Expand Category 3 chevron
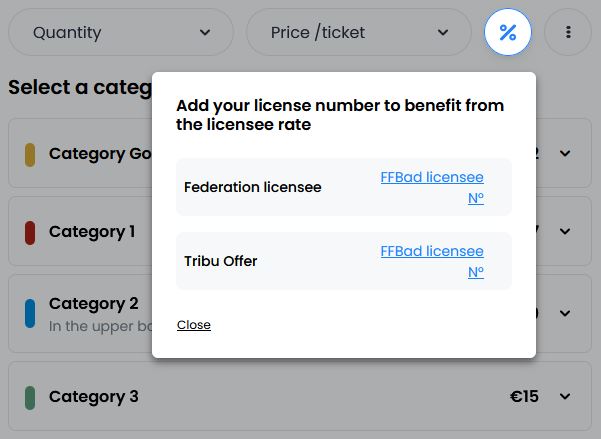 565,396
